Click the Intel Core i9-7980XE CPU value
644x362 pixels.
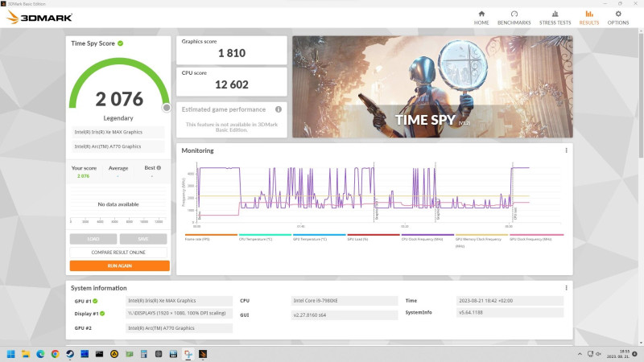[345, 300]
